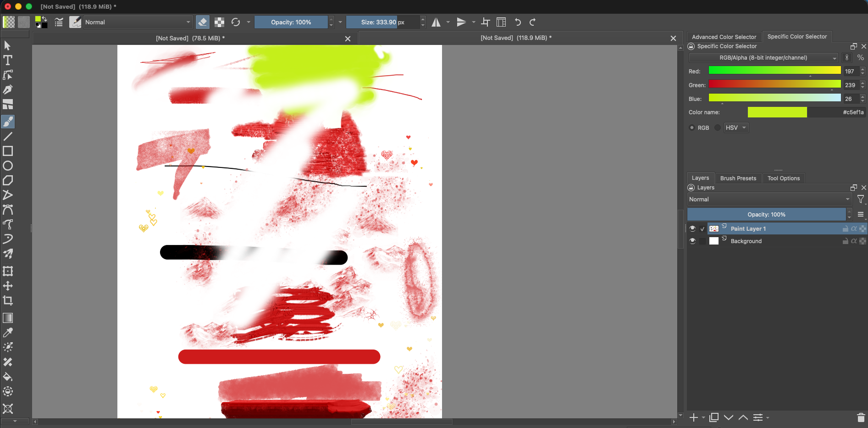Select the Crop tool

[x=8, y=300]
